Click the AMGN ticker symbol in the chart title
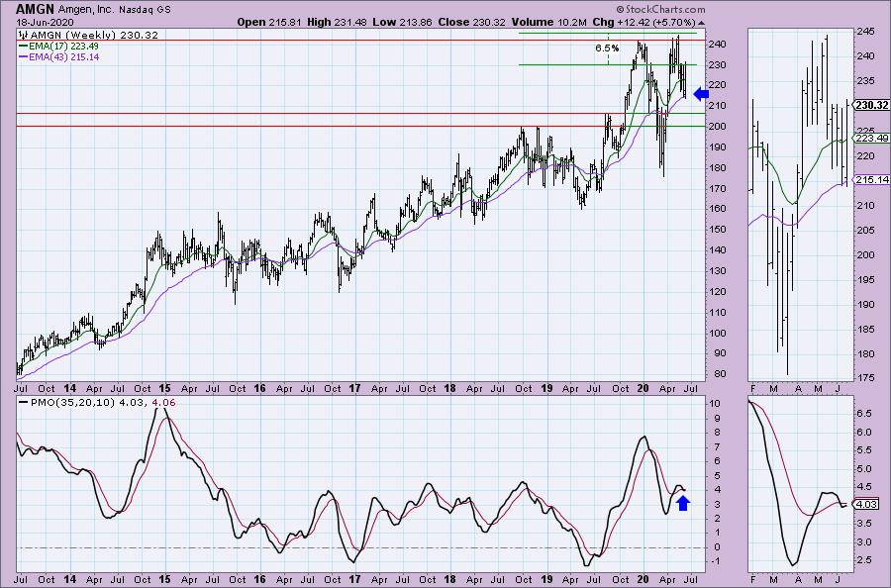This screenshot has height=588, width=891. tap(36, 9)
